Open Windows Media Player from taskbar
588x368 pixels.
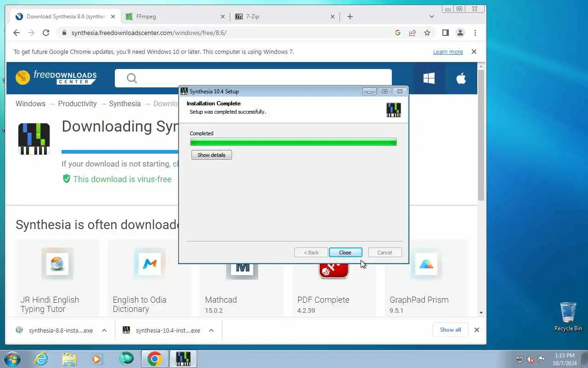[x=97, y=359]
